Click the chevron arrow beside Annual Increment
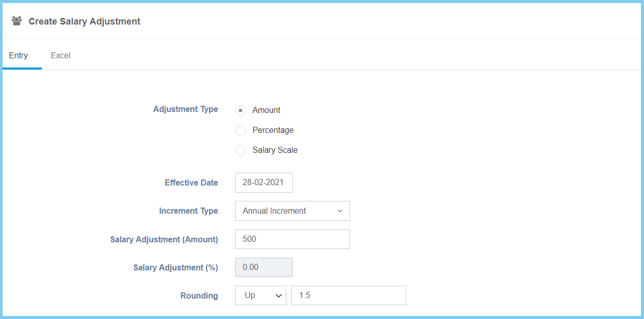 (340, 211)
